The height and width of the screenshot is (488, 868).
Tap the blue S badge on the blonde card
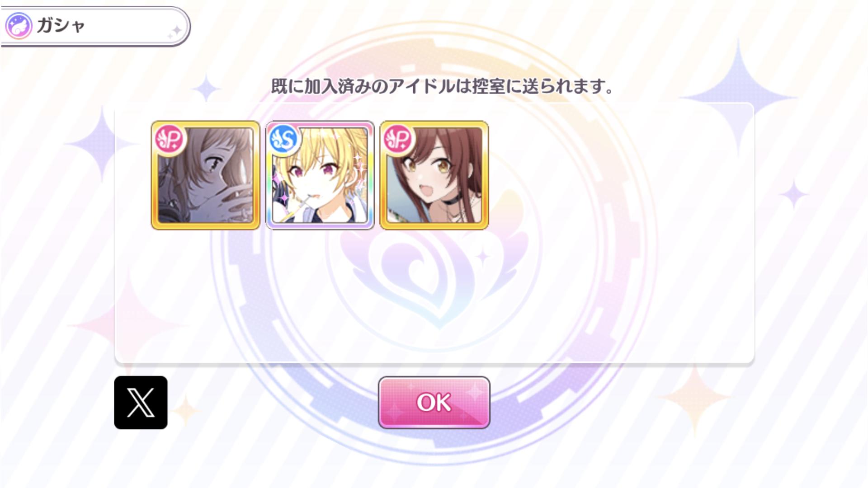[284, 139]
